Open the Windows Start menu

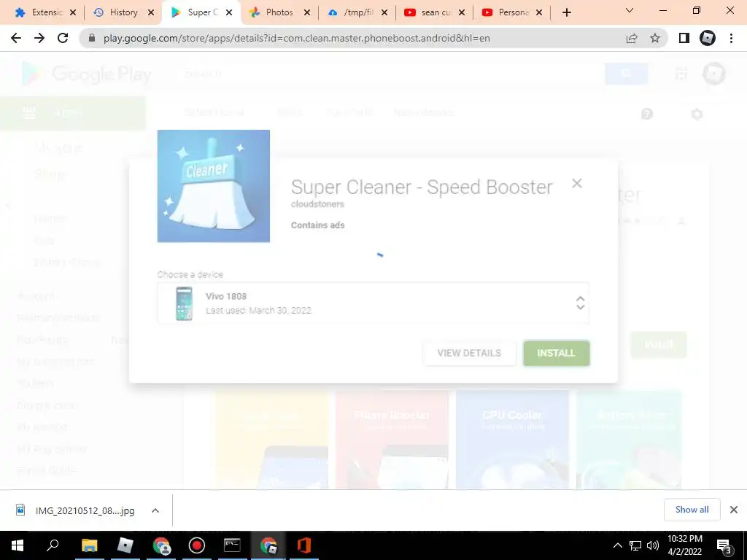(x=18, y=545)
